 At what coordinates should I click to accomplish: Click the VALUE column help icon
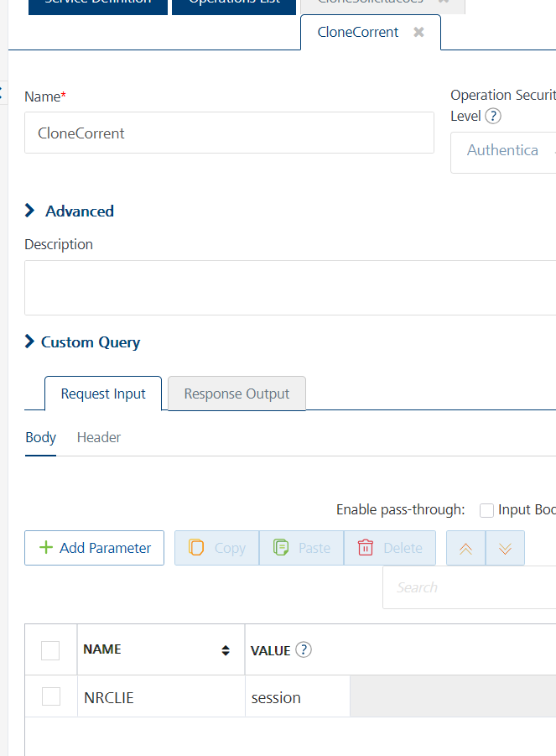coord(304,649)
